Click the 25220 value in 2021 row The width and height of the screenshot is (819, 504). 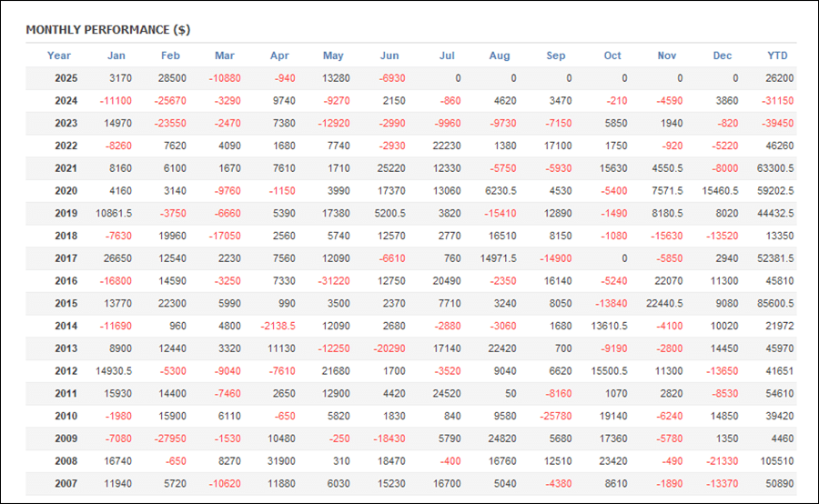390,168
